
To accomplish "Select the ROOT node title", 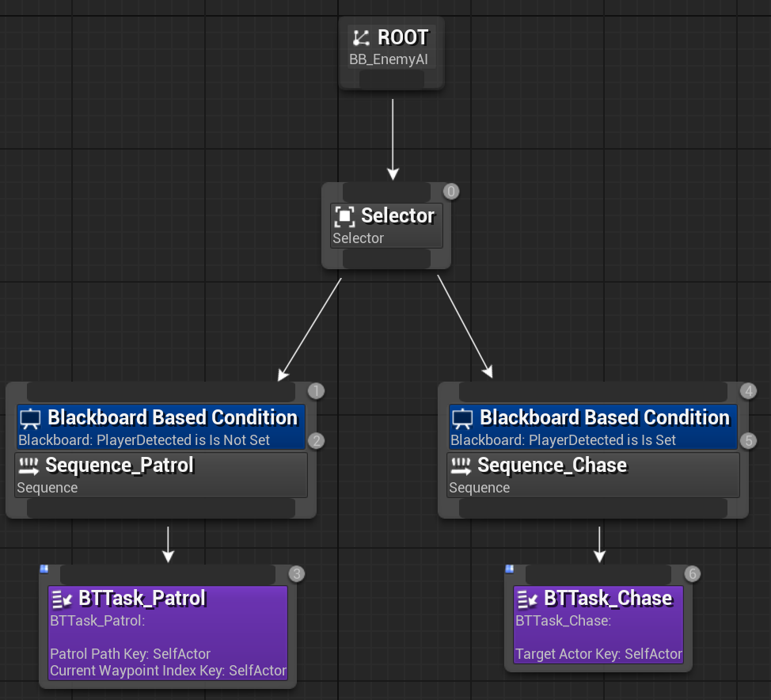I will pyautogui.click(x=403, y=37).
